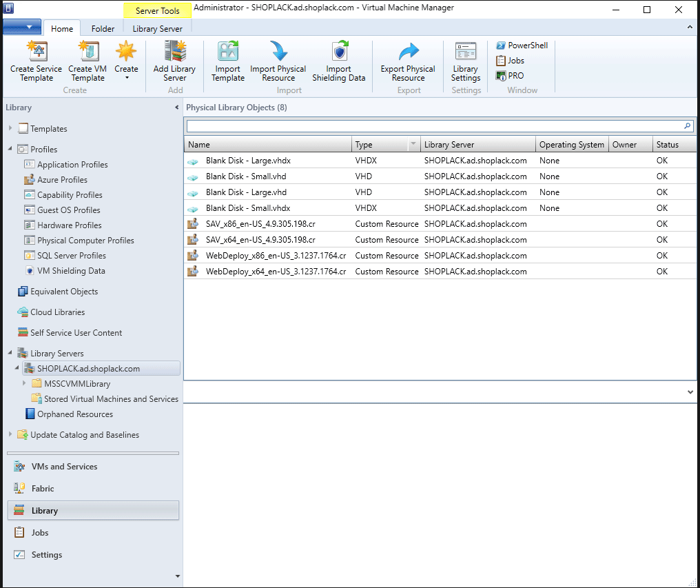Switch to the Home ribbon tab
700x588 pixels.
click(61, 28)
